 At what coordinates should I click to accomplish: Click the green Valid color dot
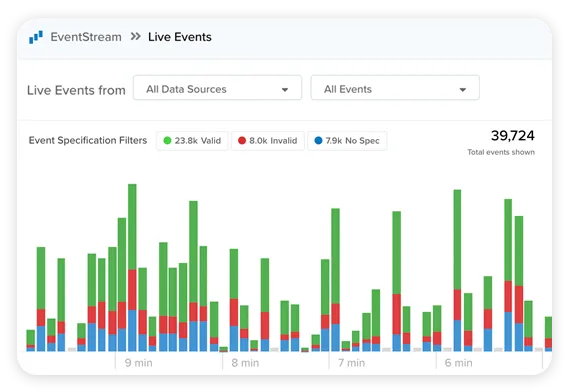[167, 141]
